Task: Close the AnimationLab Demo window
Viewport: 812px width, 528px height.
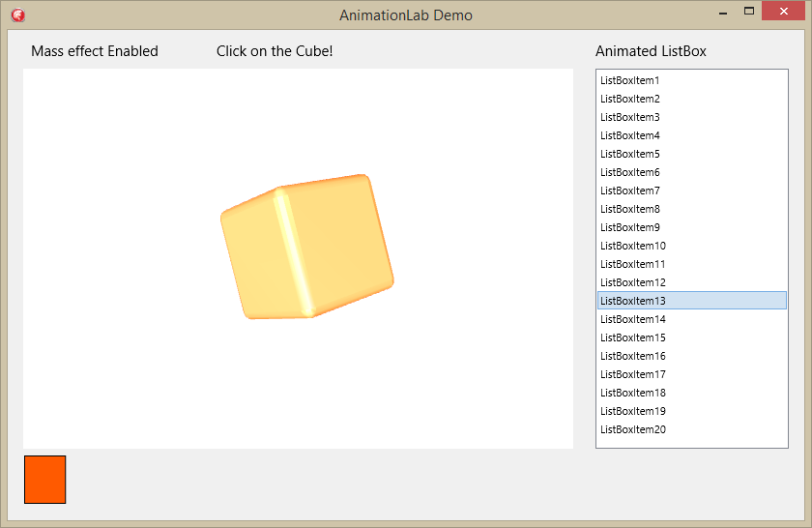Action: pyautogui.click(x=784, y=12)
